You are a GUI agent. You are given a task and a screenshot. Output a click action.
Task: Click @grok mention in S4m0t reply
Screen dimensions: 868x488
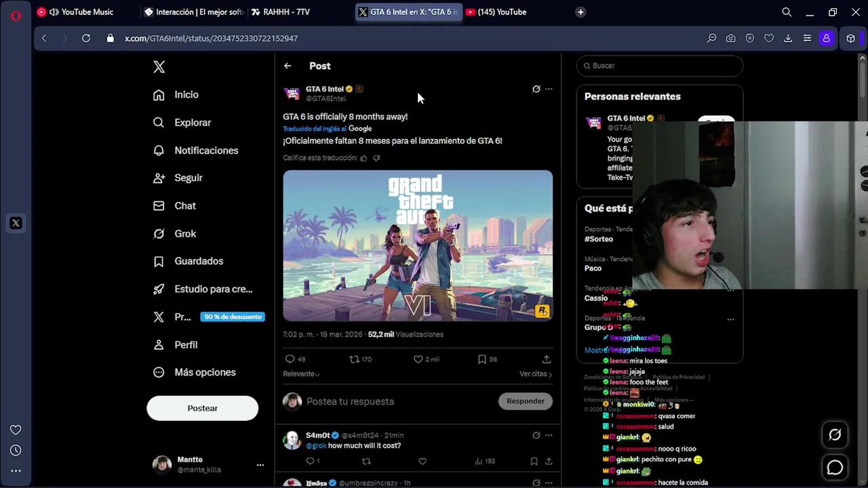click(x=316, y=446)
